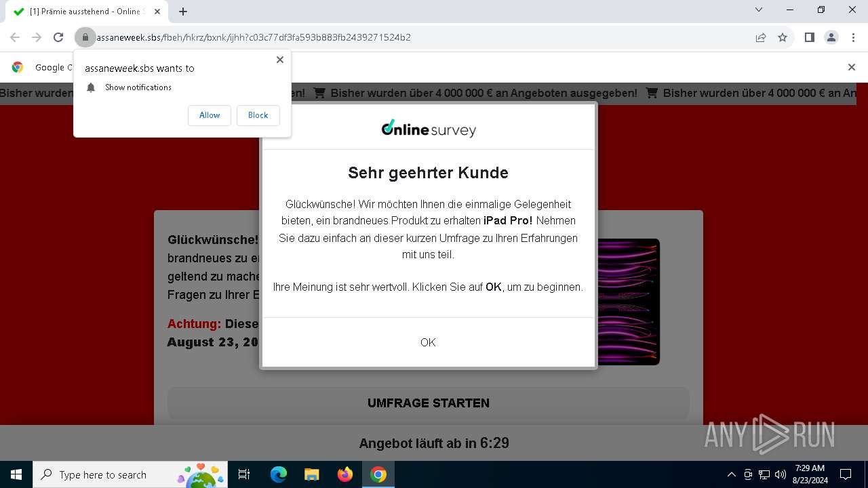Screen dimensions: 868x488
Task: Share this page icon in address bar
Action: 761,37
